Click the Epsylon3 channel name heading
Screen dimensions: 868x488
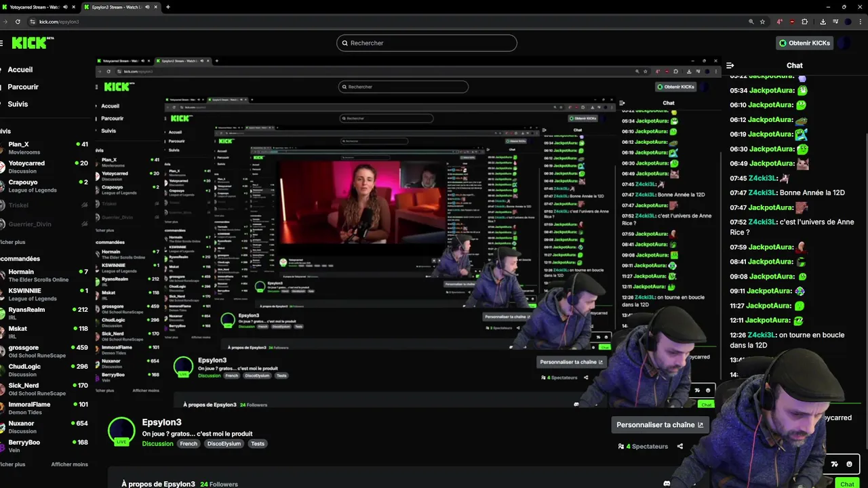pos(161,422)
